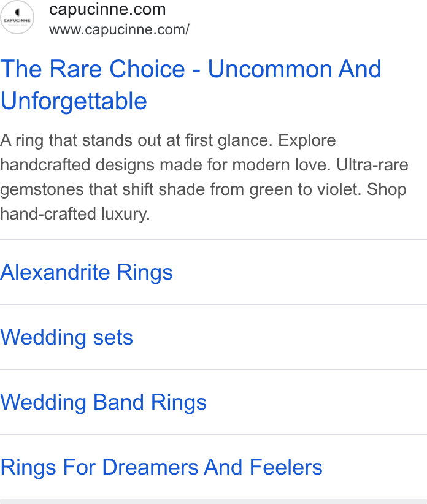Click the www.capucinne.com/ URL text

119,29
